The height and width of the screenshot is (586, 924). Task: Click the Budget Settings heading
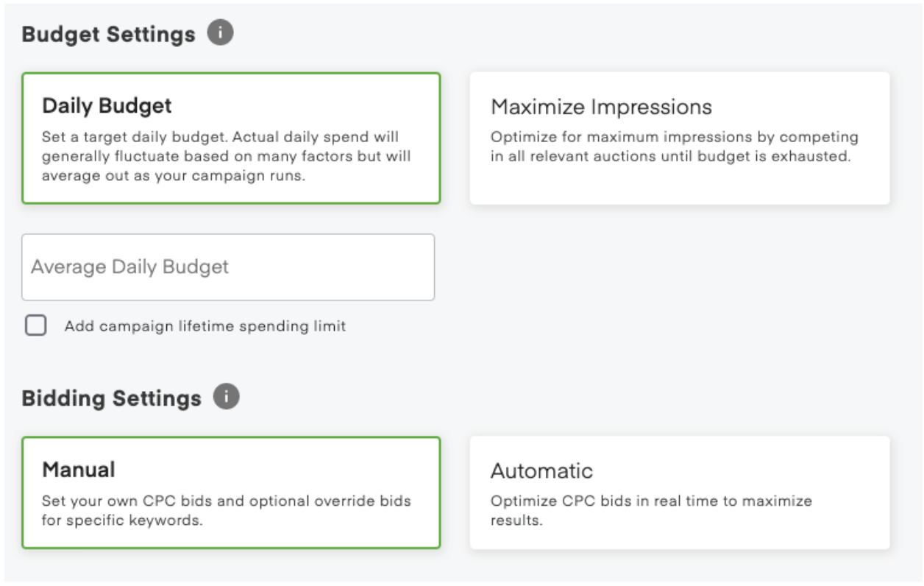point(108,35)
